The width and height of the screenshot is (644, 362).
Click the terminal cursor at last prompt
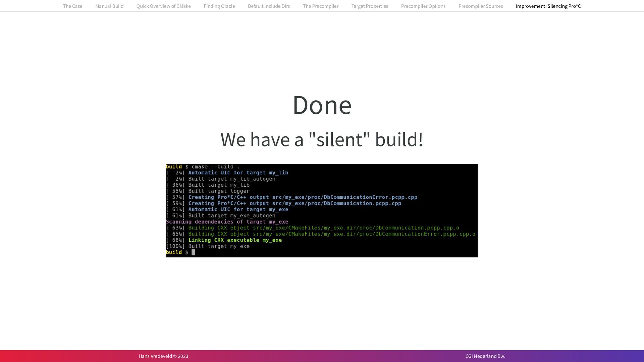coord(193,252)
